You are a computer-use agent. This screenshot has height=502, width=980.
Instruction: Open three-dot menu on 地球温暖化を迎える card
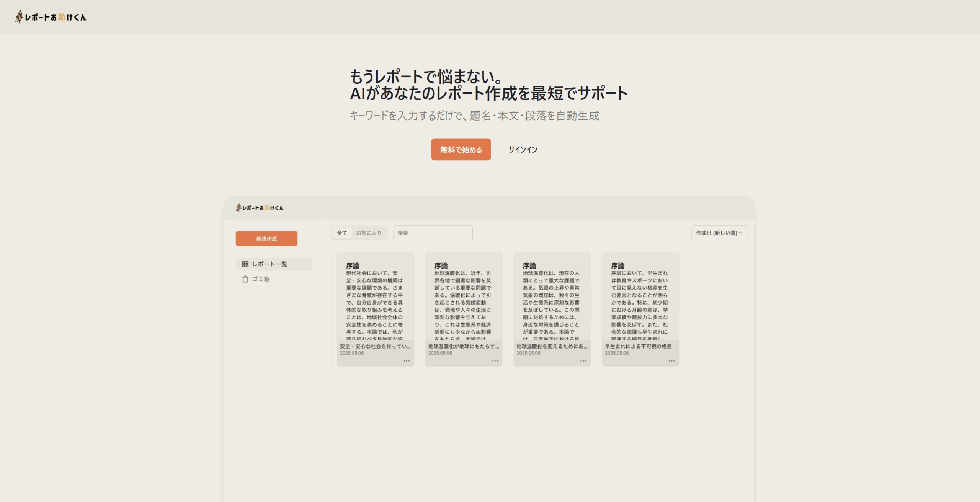point(583,361)
